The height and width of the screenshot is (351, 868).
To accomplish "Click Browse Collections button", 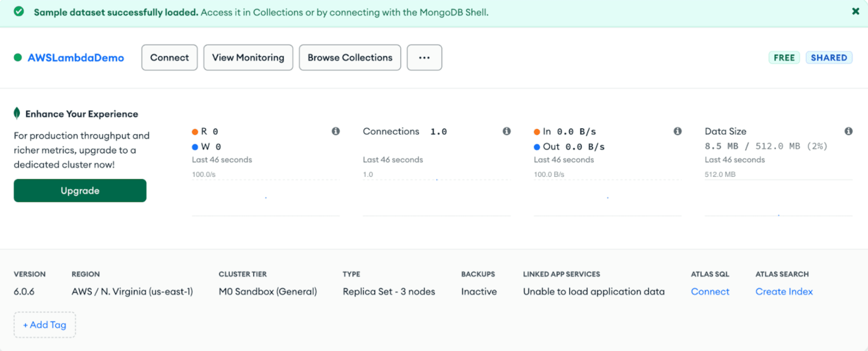I will pos(350,57).
